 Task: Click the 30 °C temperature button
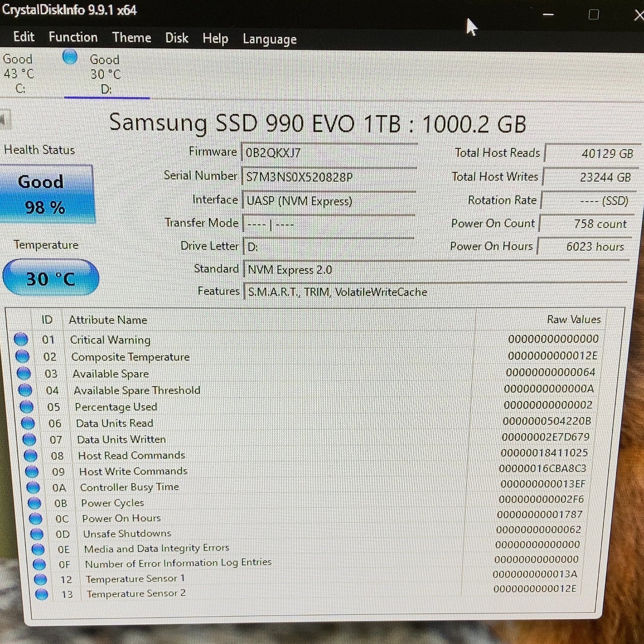click(x=50, y=278)
